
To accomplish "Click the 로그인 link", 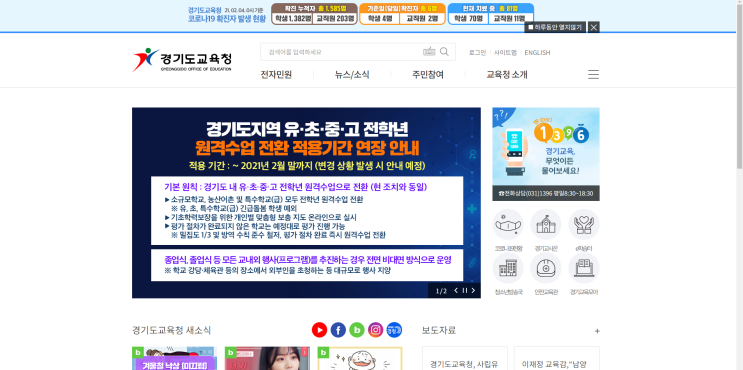I will pos(477,53).
